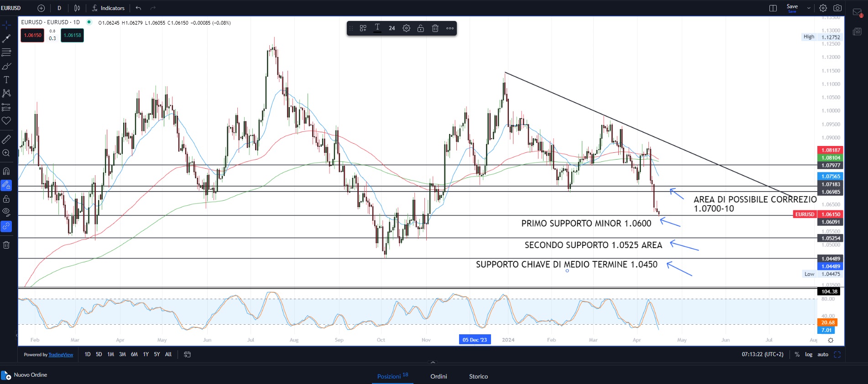Expand the bottom panel chevron
This screenshot has width=868, height=384.
coord(433,363)
